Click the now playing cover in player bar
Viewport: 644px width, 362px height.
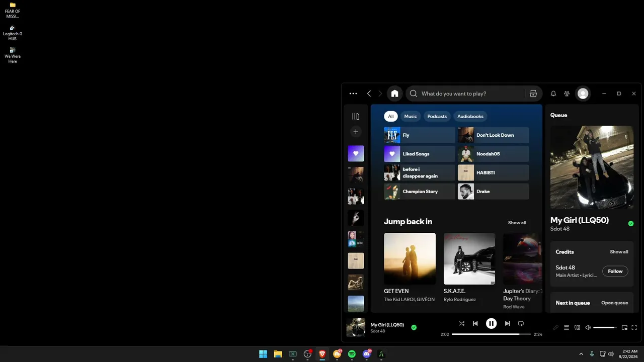tap(356, 327)
